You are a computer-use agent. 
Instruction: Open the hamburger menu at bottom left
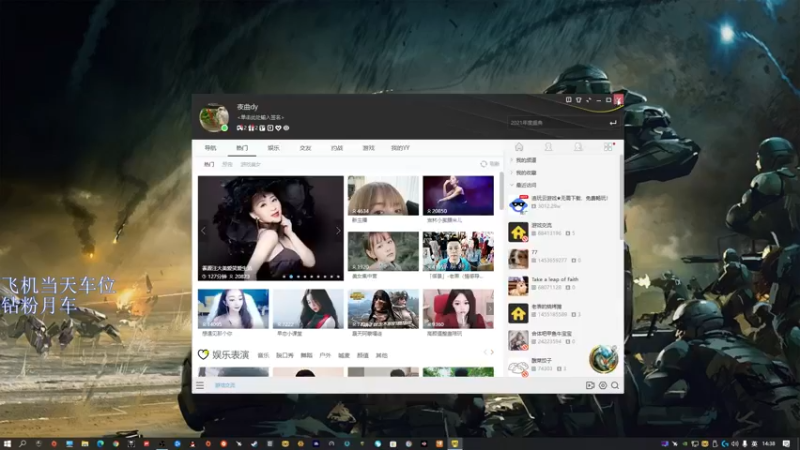(200, 385)
